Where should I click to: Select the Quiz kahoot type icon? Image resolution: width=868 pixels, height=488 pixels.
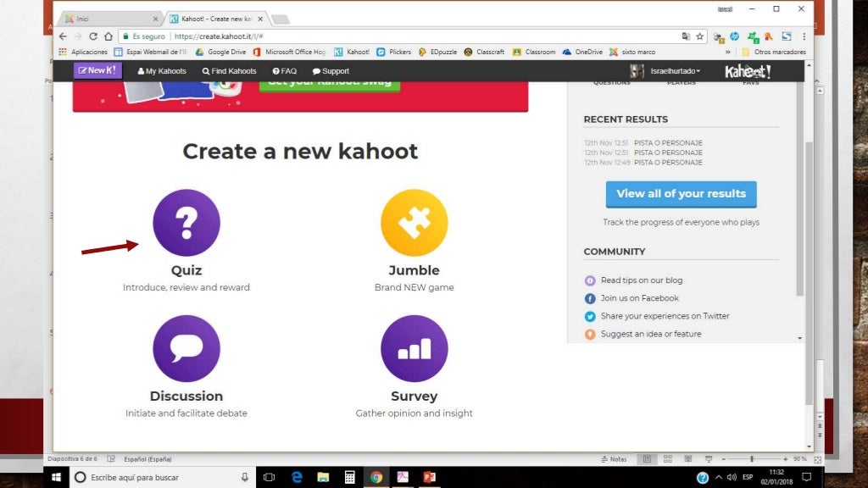[x=186, y=223]
